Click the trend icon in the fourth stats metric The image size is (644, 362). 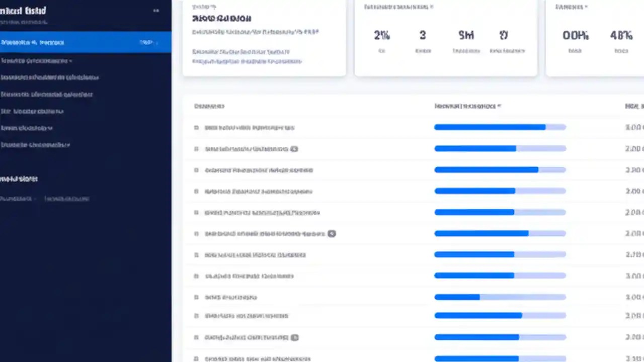(x=504, y=35)
